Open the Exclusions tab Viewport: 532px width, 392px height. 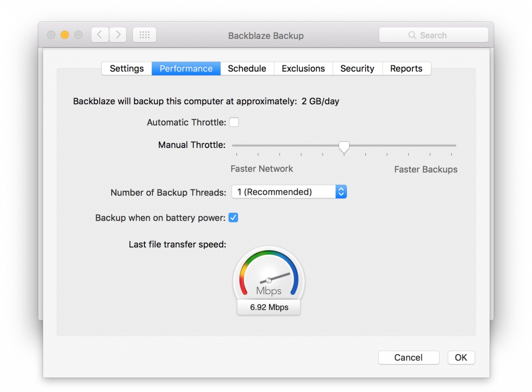coord(303,69)
